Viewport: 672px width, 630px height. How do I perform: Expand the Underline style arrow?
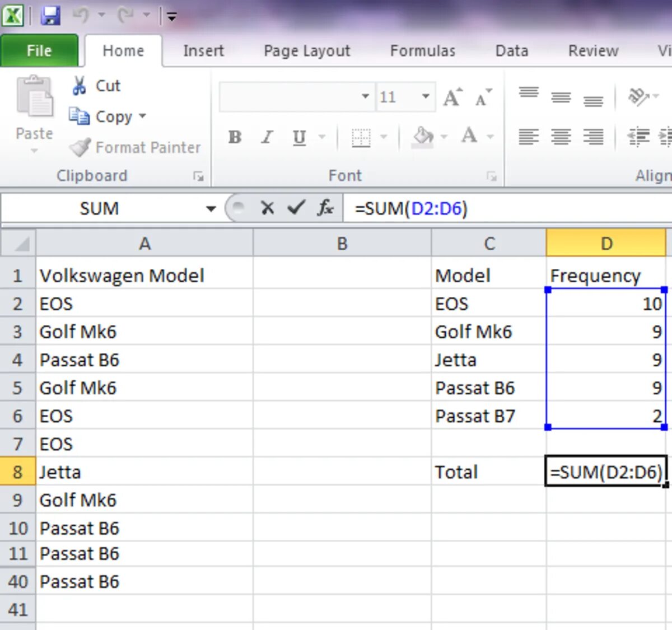(322, 137)
